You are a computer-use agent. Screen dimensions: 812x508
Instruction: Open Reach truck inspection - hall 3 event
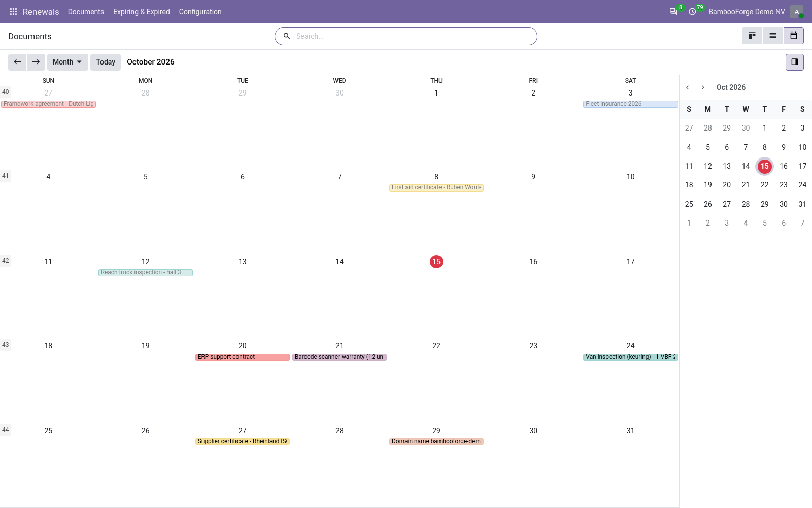(x=146, y=272)
